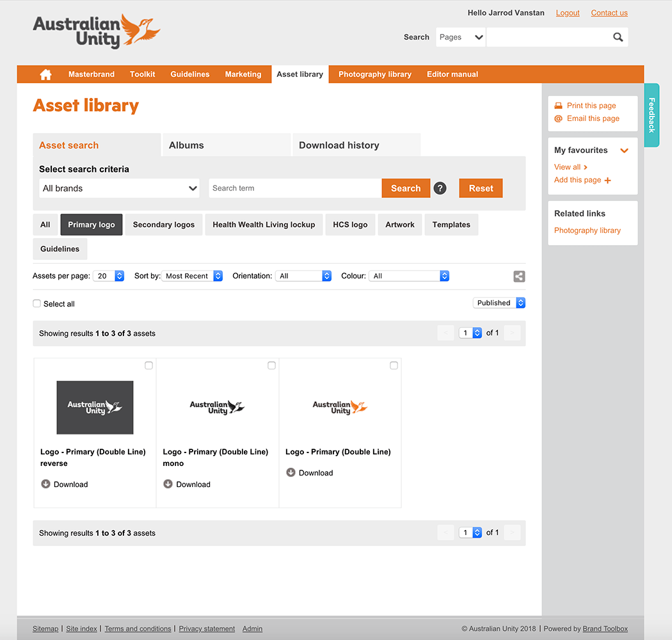Check the reverse logo asset checkbox
Screen dimensions: 672x640
coord(148,365)
